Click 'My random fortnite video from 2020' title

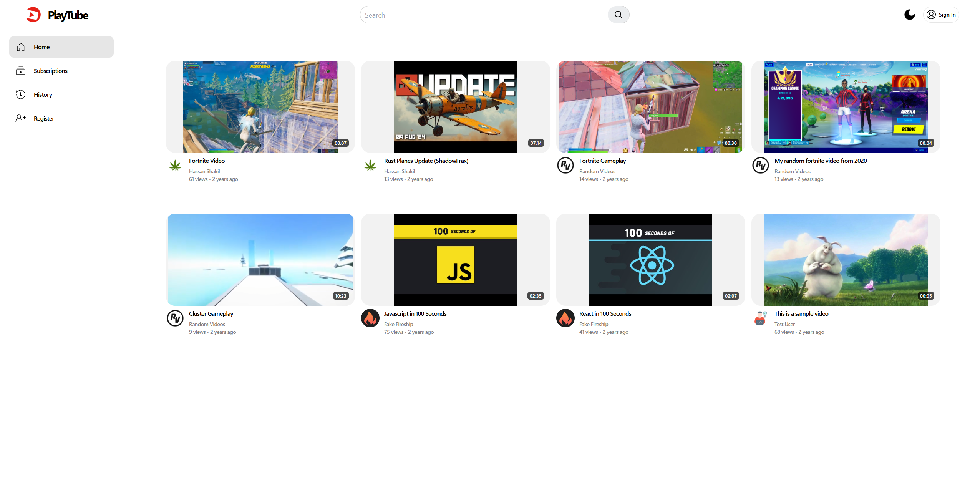coord(821,161)
